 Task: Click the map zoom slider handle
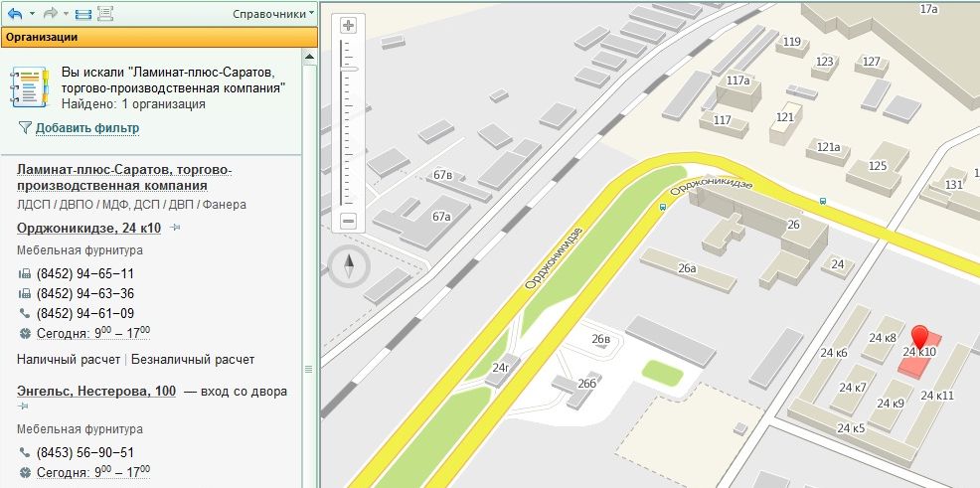pos(349,70)
